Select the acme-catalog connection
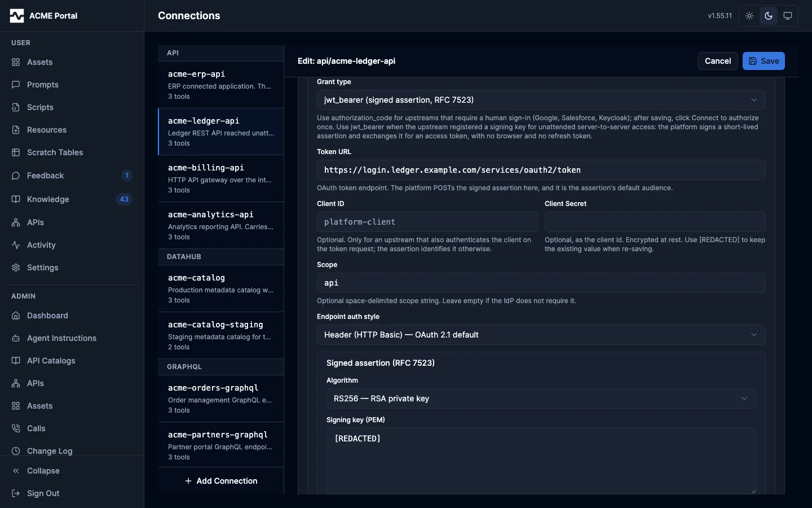 pos(221,288)
